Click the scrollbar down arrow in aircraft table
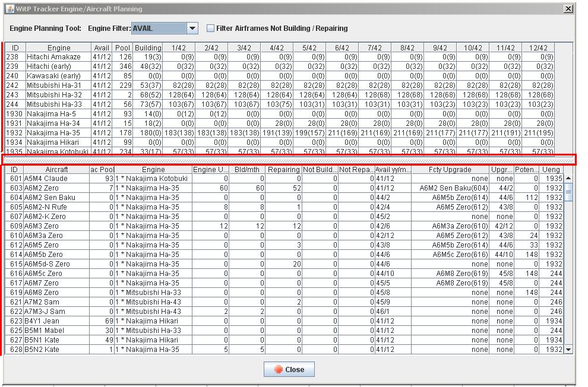 coord(568,350)
